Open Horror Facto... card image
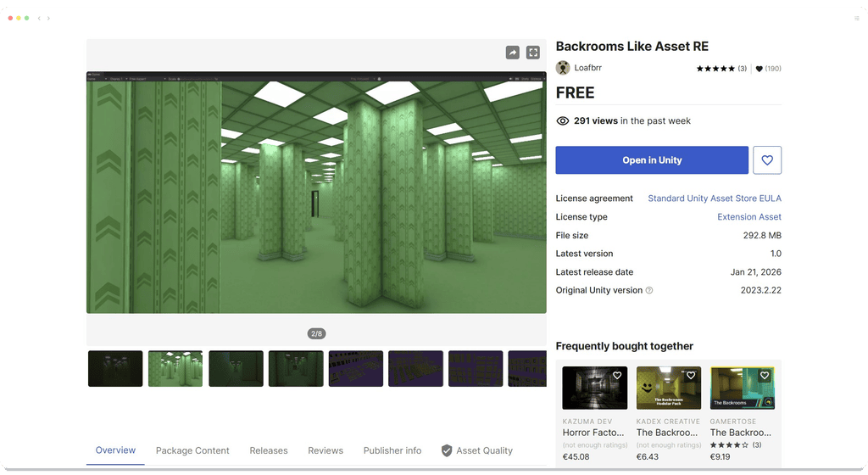The image size is (868, 475). (x=594, y=388)
